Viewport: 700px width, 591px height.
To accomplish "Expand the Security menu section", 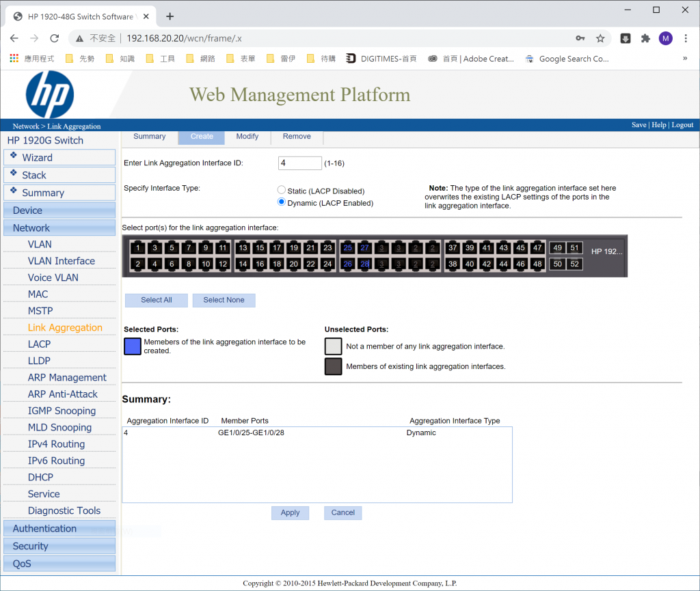I will click(59, 546).
